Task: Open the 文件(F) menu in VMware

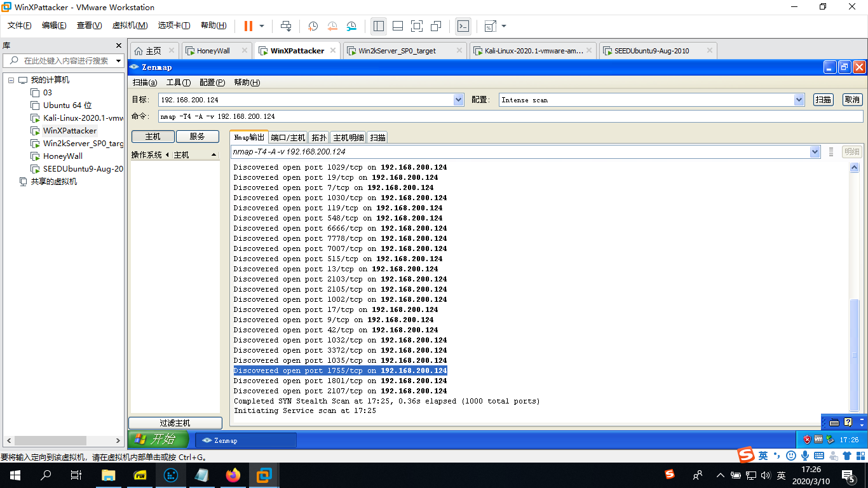Action: pyautogui.click(x=20, y=25)
